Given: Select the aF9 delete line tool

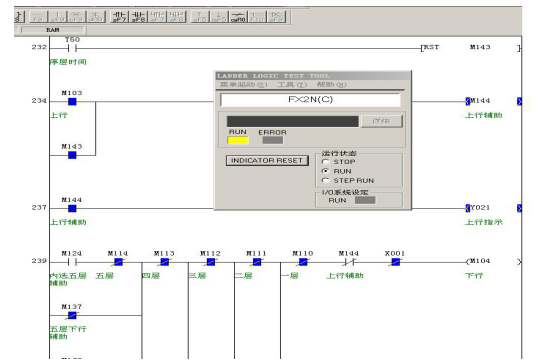Looking at the screenshot, I should [x=276, y=16].
